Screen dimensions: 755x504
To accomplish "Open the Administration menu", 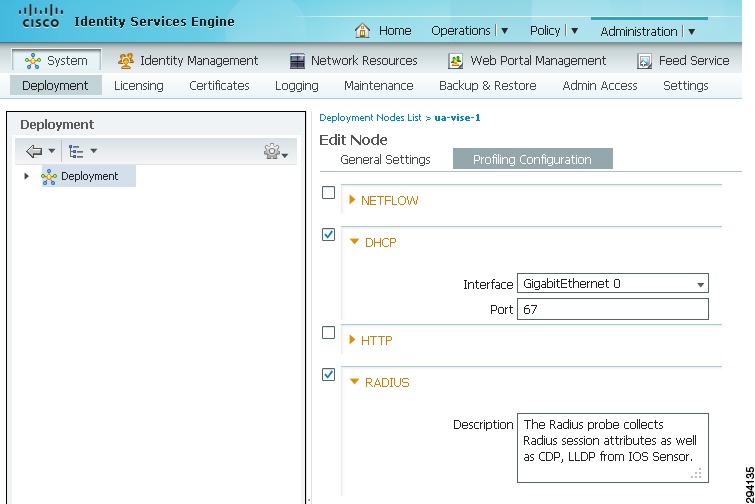I will pyautogui.click(x=638, y=32).
